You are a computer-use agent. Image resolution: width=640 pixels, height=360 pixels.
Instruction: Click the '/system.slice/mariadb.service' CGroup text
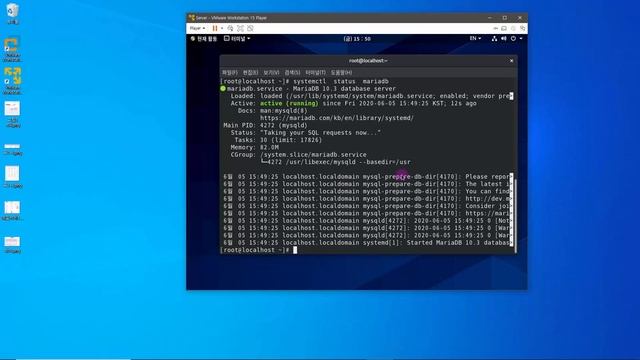[313, 155]
